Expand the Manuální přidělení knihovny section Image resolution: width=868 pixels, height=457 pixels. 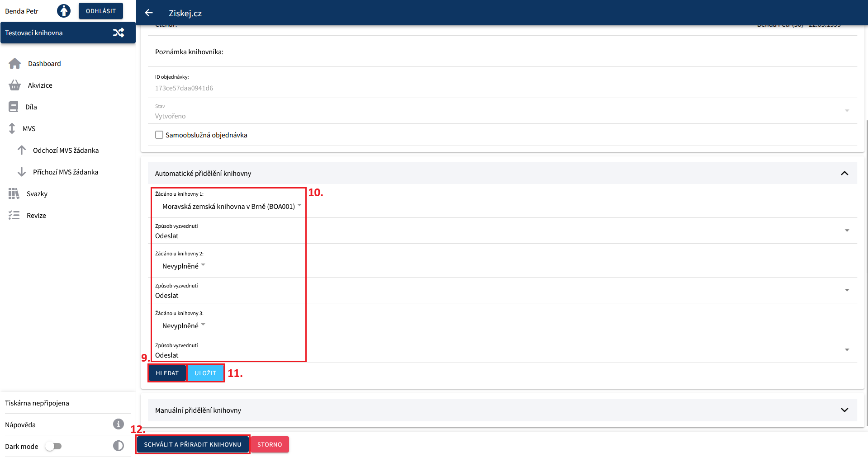tap(844, 410)
